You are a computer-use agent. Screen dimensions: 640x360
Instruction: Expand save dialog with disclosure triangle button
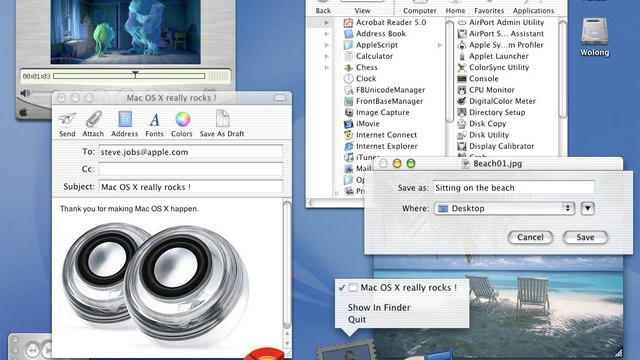click(x=587, y=209)
